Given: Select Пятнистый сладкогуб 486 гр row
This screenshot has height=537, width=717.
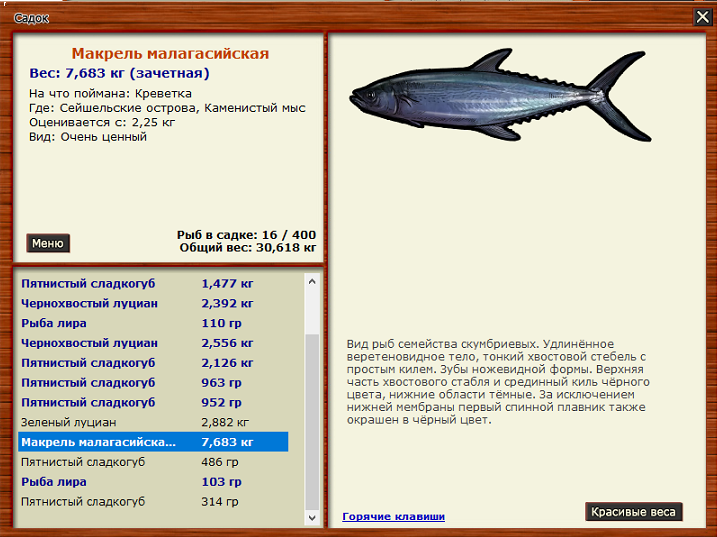Looking at the screenshot, I should click(x=153, y=462).
